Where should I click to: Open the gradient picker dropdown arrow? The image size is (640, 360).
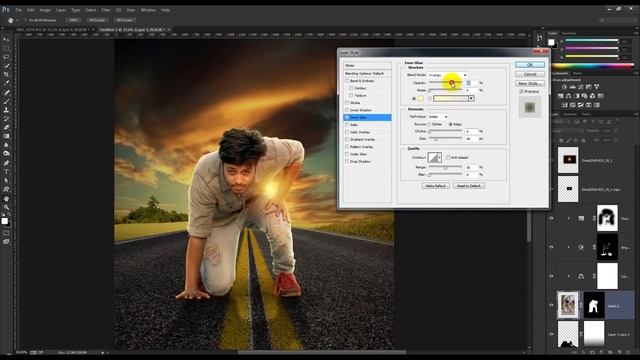[471, 98]
